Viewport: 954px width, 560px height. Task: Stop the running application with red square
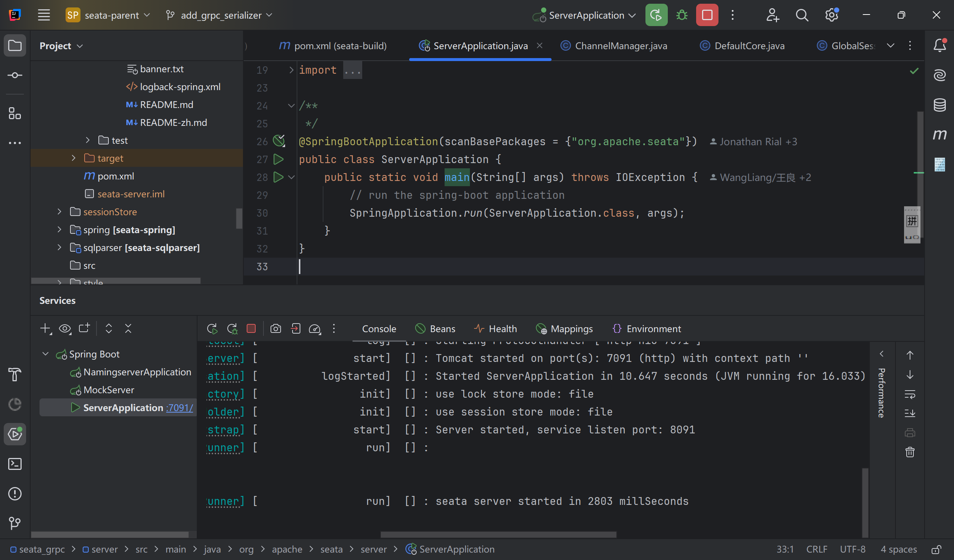707,15
